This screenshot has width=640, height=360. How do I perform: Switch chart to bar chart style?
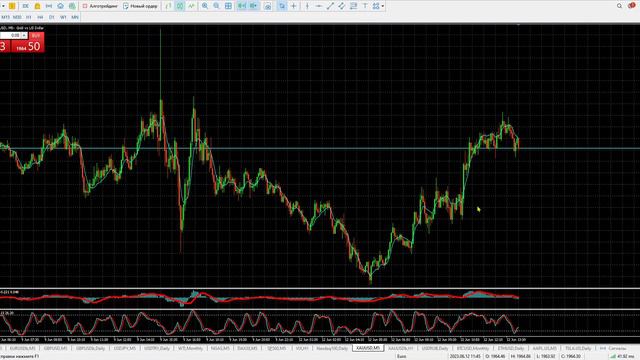coord(169,6)
